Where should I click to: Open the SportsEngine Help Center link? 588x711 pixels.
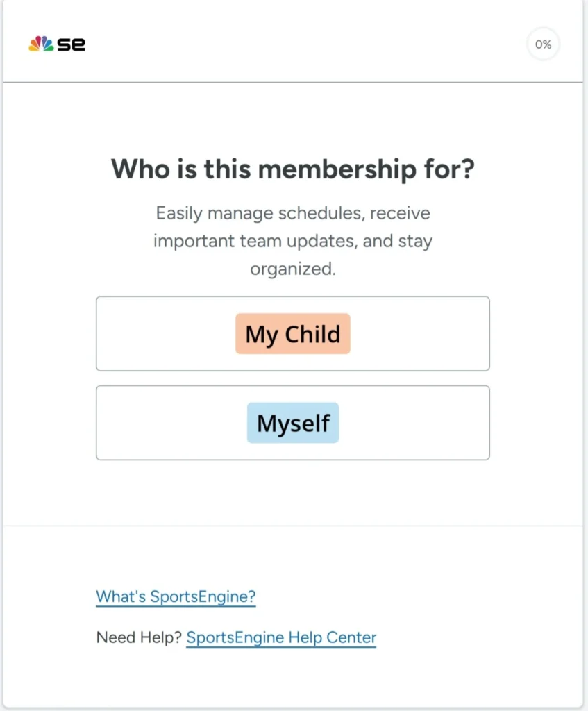(x=281, y=637)
